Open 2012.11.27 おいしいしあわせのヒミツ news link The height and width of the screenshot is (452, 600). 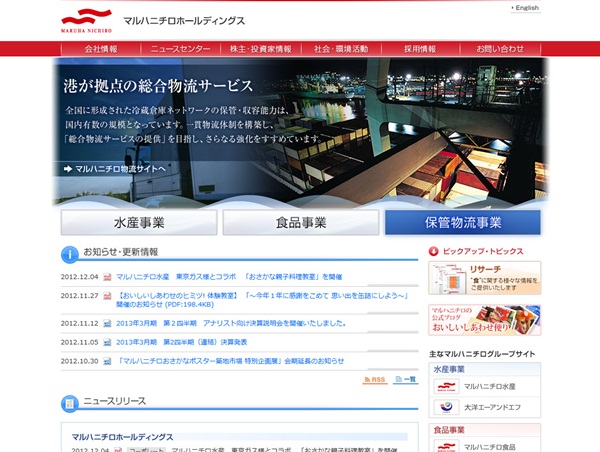[x=262, y=300]
